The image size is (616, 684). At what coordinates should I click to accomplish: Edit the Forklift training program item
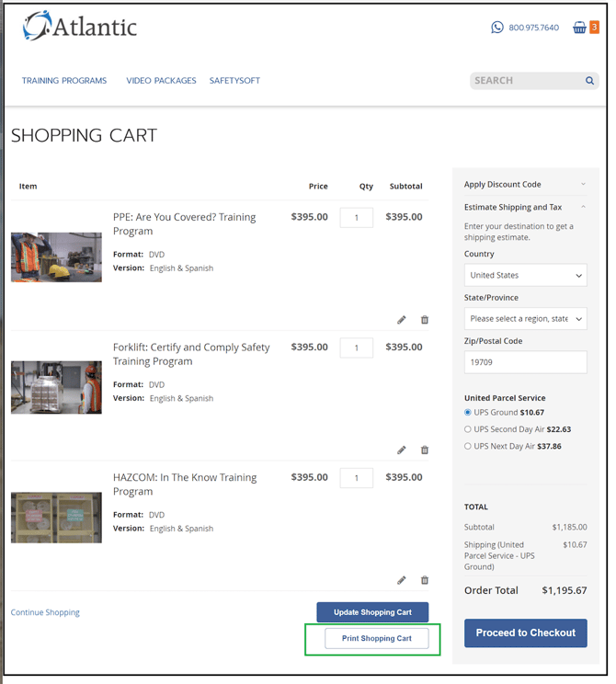pyautogui.click(x=402, y=450)
